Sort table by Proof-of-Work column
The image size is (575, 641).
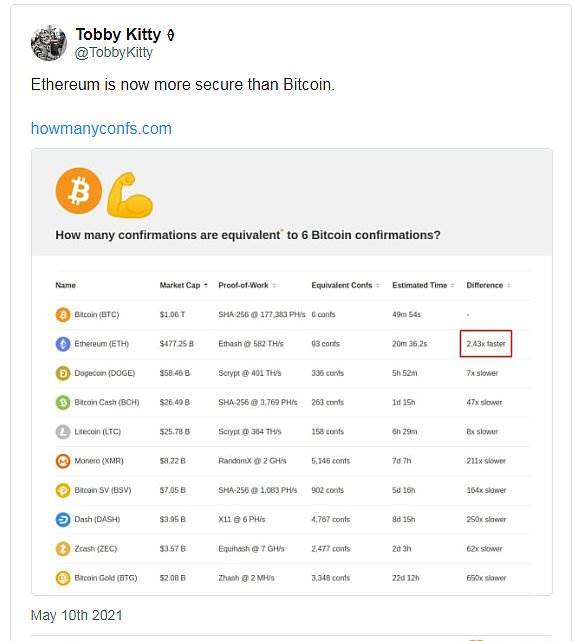[x=247, y=285]
